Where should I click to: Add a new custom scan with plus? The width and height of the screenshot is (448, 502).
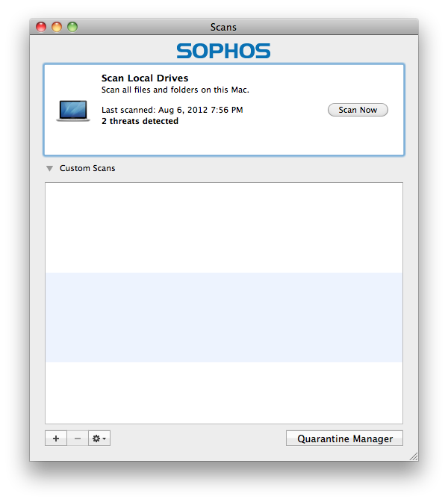(56, 439)
